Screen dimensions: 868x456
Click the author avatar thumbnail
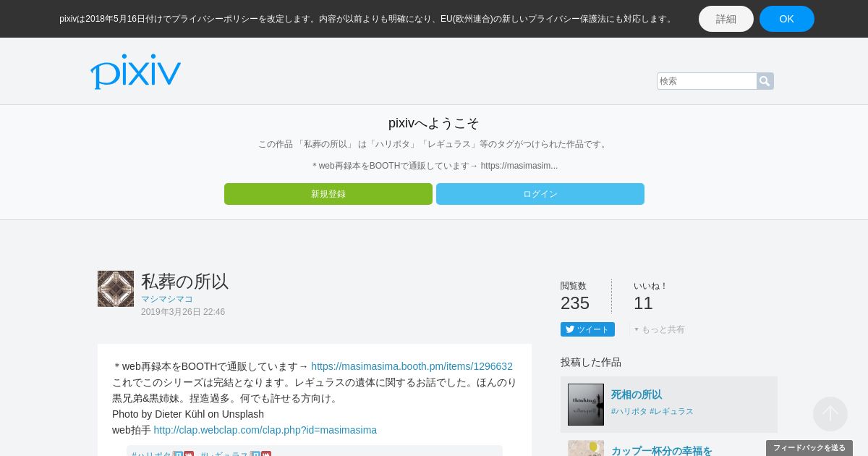116,289
